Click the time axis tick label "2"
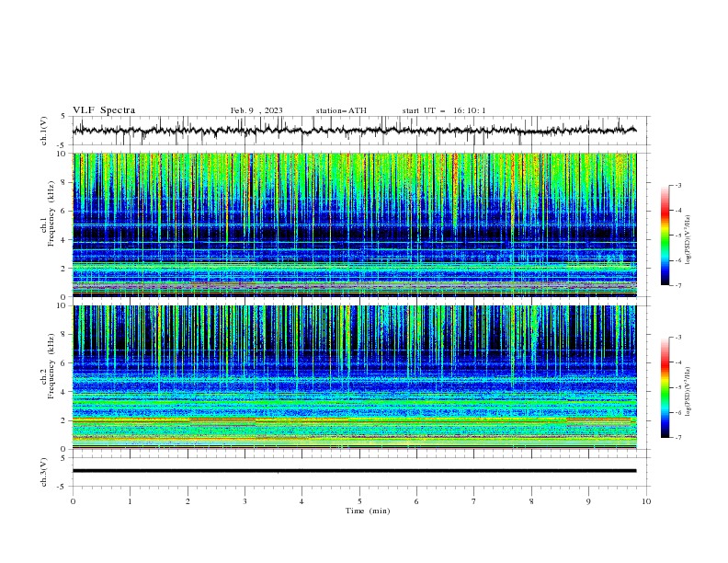The width and height of the screenshot is (728, 563). click(188, 501)
